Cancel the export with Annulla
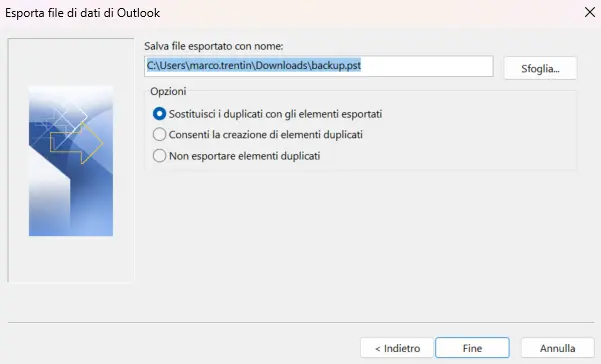 tap(557, 348)
